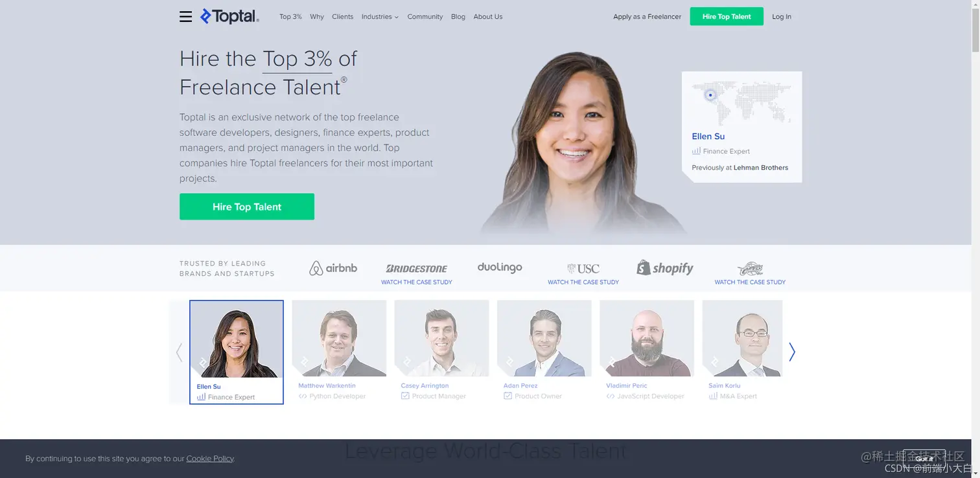Click Apply as a Freelancer link
The image size is (980, 478).
coord(647,17)
